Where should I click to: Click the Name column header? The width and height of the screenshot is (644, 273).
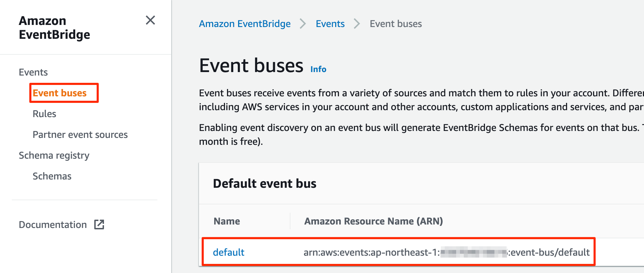227,221
